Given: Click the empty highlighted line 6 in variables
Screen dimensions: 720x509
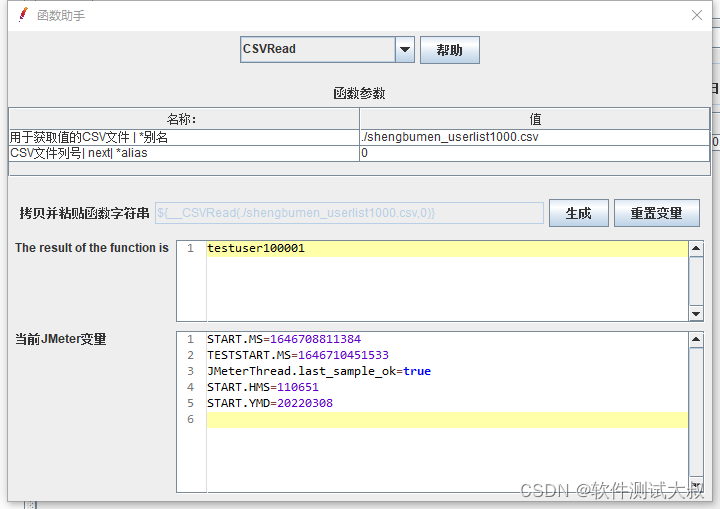Looking at the screenshot, I should coord(447,419).
